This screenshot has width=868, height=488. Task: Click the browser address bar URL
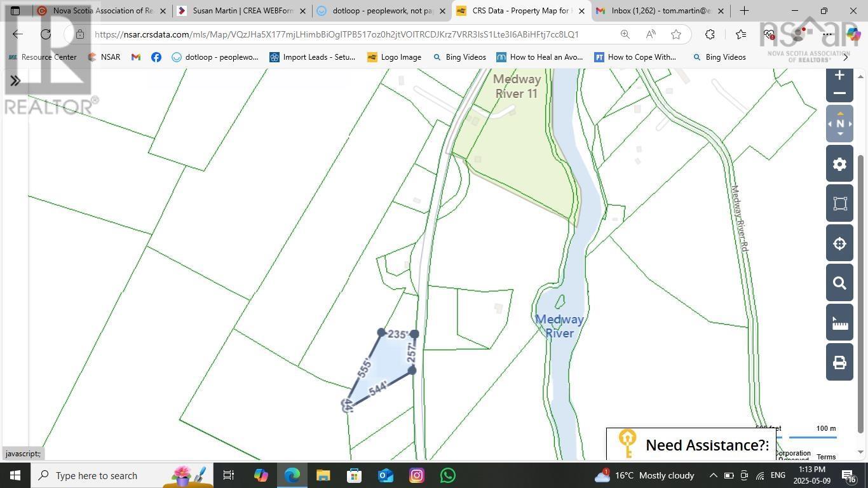tap(337, 34)
